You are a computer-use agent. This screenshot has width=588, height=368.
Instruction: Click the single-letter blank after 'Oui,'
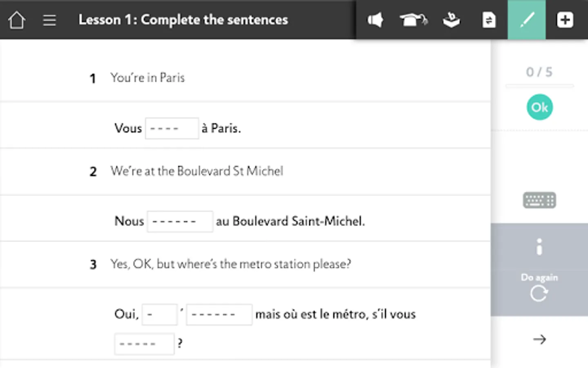(x=159, y=314)
